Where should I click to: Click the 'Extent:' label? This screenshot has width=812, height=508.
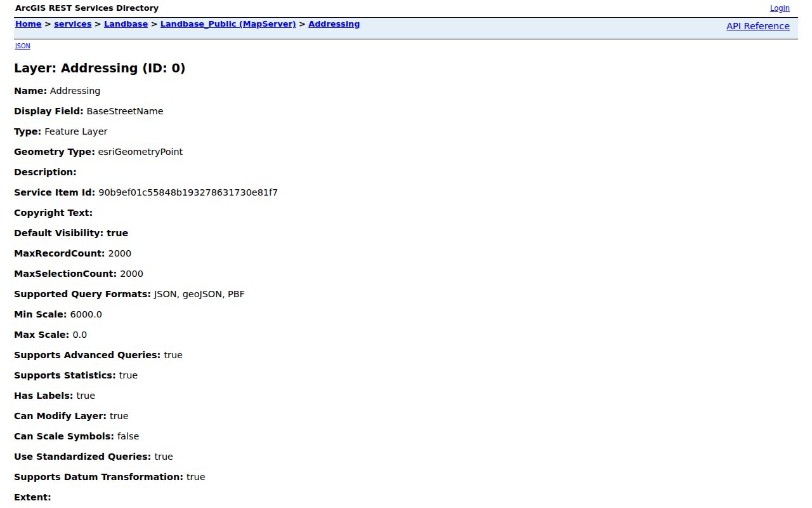click(32, 497)
